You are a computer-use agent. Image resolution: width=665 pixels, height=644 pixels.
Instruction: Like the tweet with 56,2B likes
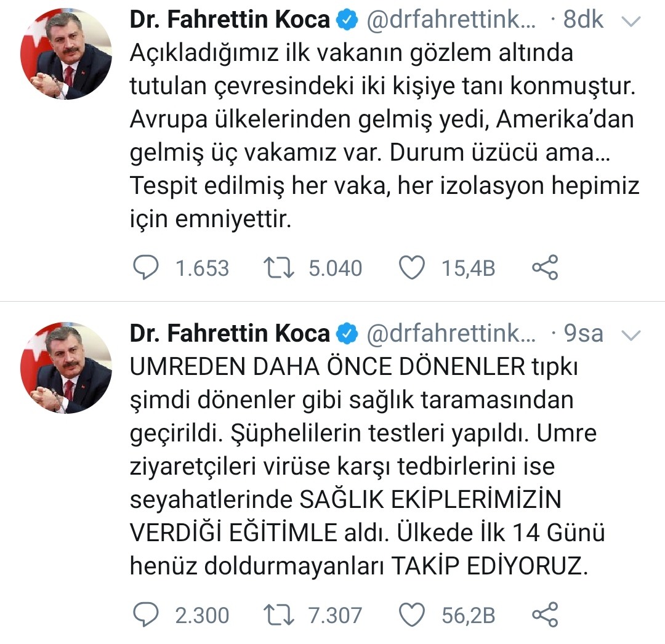[x=411, y=614]
